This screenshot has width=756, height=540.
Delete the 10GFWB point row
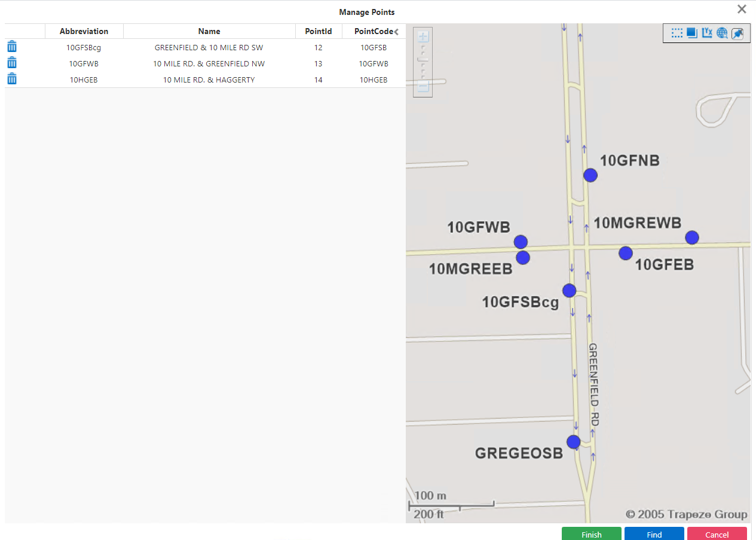click(x=12, y=63)
